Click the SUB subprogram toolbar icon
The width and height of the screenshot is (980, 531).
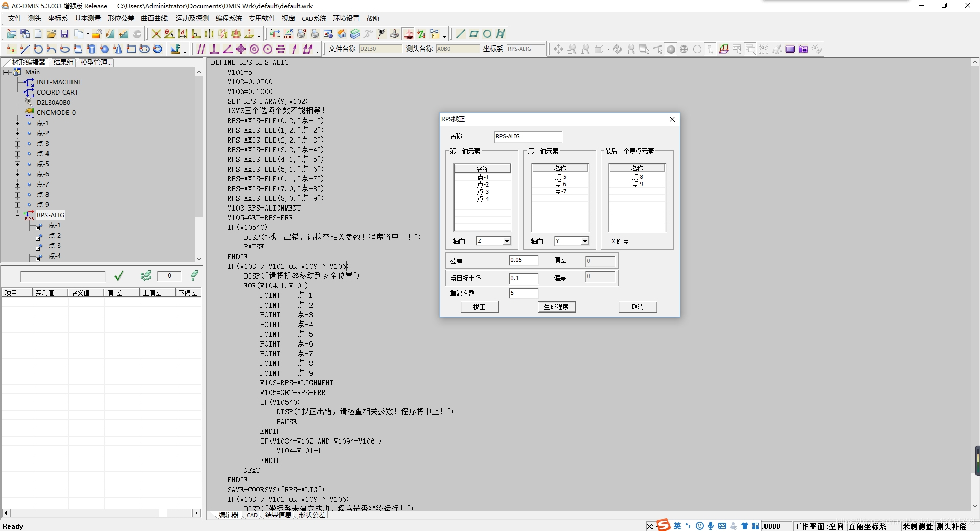point(434,34)
